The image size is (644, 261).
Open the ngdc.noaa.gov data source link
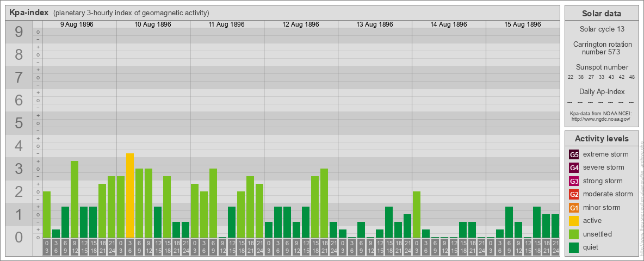click(x=601, y=119)
